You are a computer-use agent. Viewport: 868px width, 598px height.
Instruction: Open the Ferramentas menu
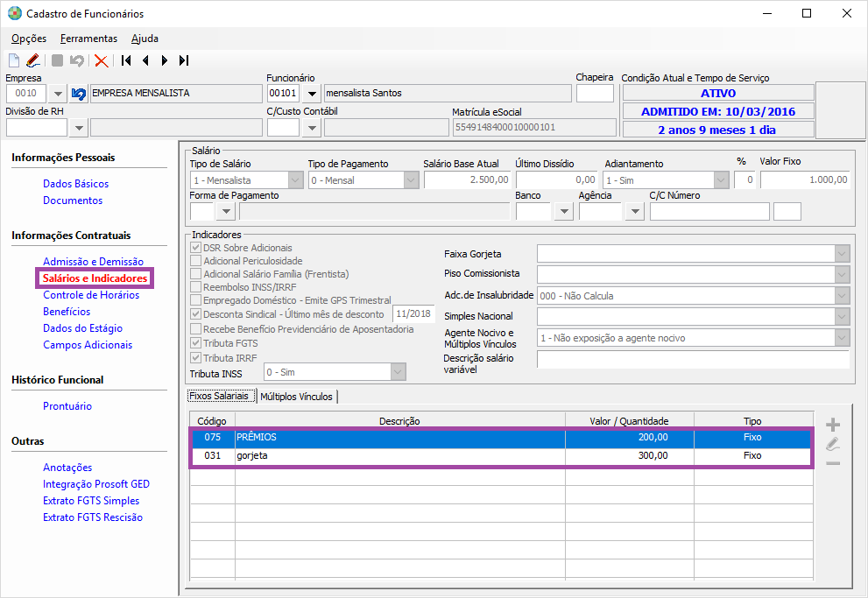(x=88, y=39)
